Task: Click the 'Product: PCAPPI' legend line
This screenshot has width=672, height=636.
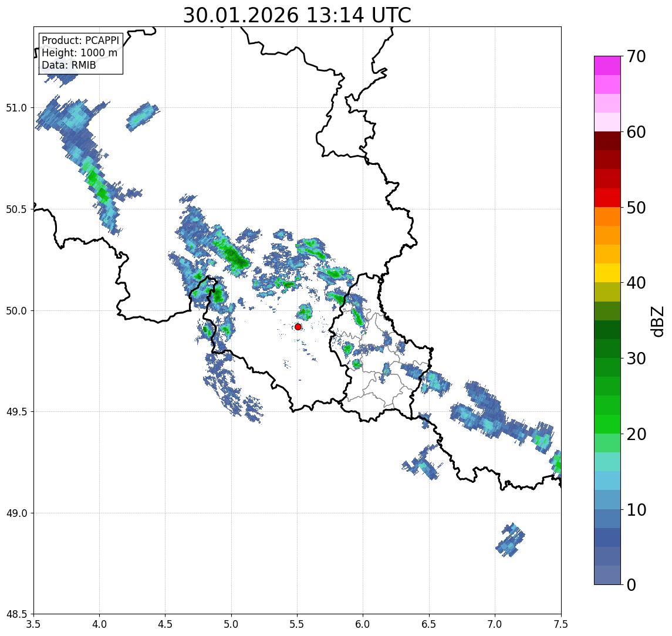Action: [80, 40]
